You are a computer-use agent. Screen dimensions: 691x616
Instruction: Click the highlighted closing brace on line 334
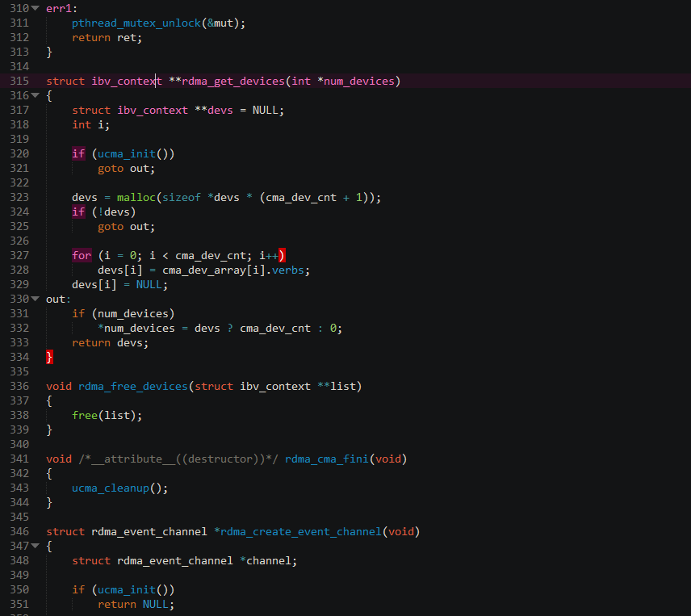click(x=49, y=357)
